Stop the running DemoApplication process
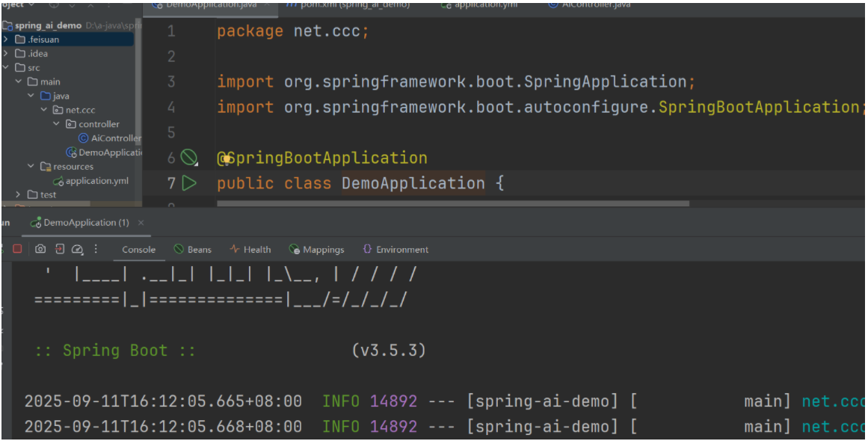The width and height of the screenshot is (868, 441). [17, 249]
